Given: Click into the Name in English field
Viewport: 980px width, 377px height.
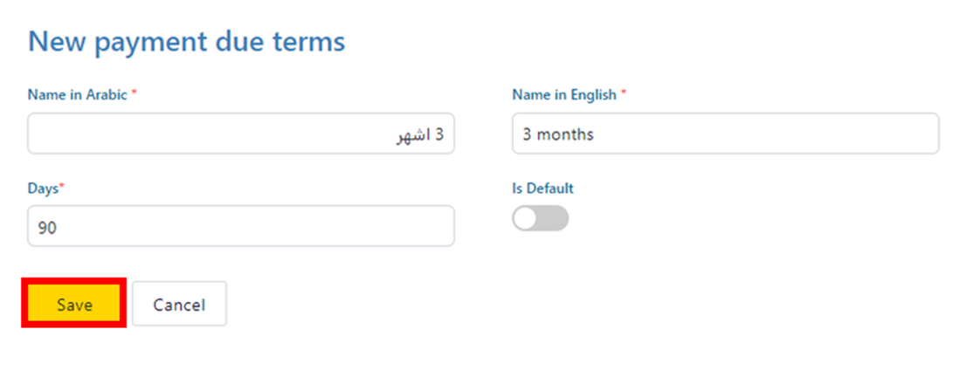Looking at the screenshot, I should (x=725, y=134).
